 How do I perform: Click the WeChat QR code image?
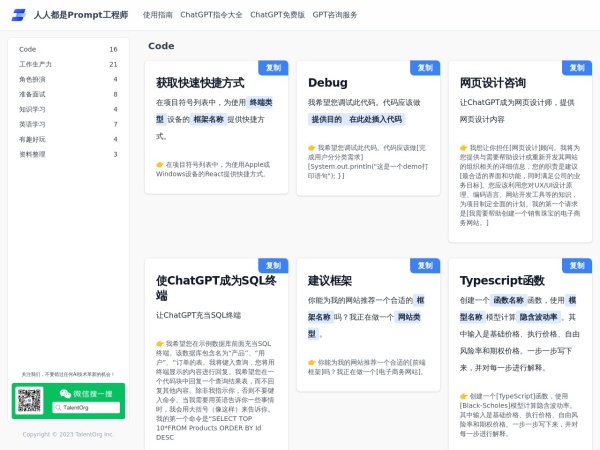[29, 400]
